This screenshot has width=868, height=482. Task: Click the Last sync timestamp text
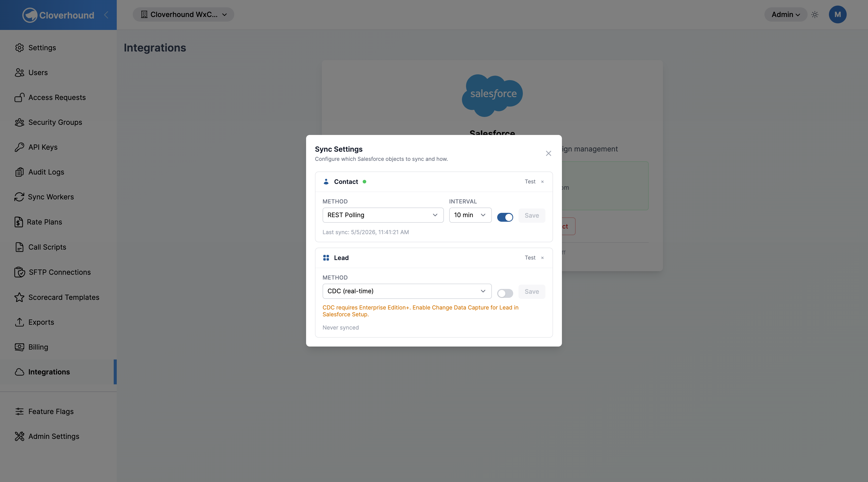pos(365,232)
